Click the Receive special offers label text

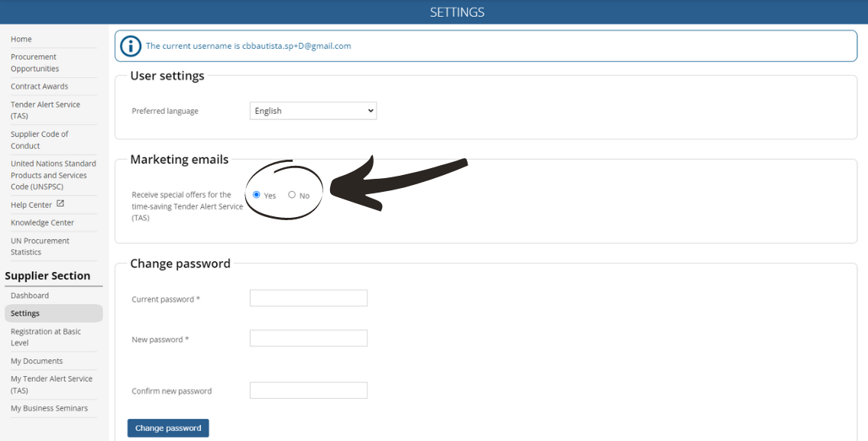tap(187, 206)
